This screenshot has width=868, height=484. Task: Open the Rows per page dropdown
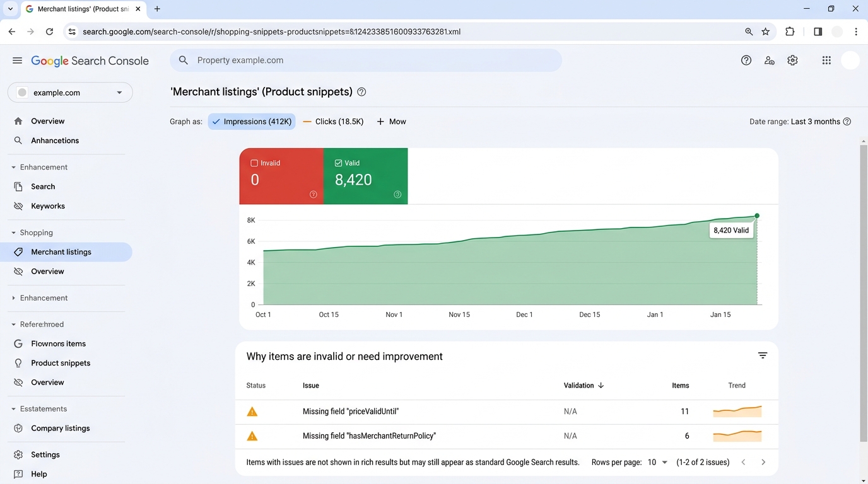(657, 463)
